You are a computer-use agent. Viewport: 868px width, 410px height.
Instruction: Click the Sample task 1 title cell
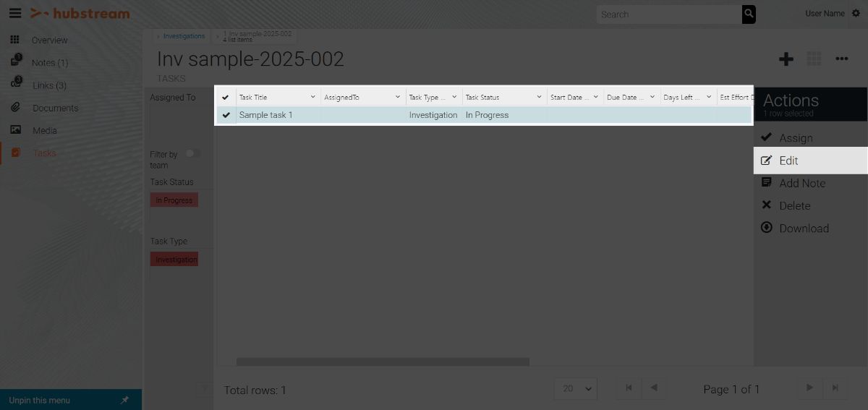click(279, 115)
